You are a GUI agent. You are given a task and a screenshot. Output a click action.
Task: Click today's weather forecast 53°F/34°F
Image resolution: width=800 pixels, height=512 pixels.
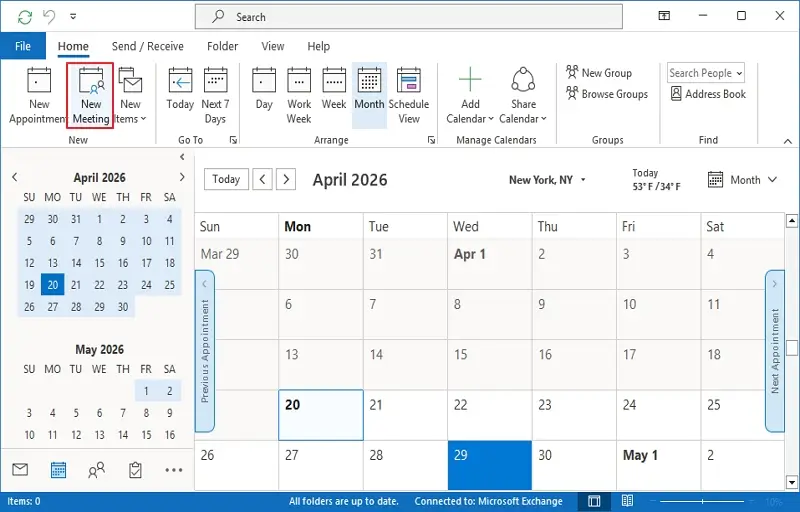point(656,180)
